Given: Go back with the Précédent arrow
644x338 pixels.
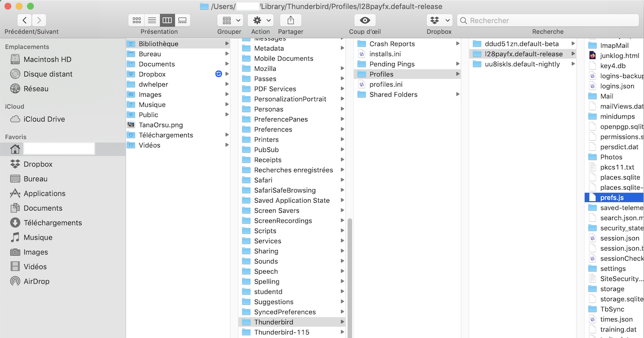Looking at the screenshot, I should pyautogui.click(x=25, y=20).
